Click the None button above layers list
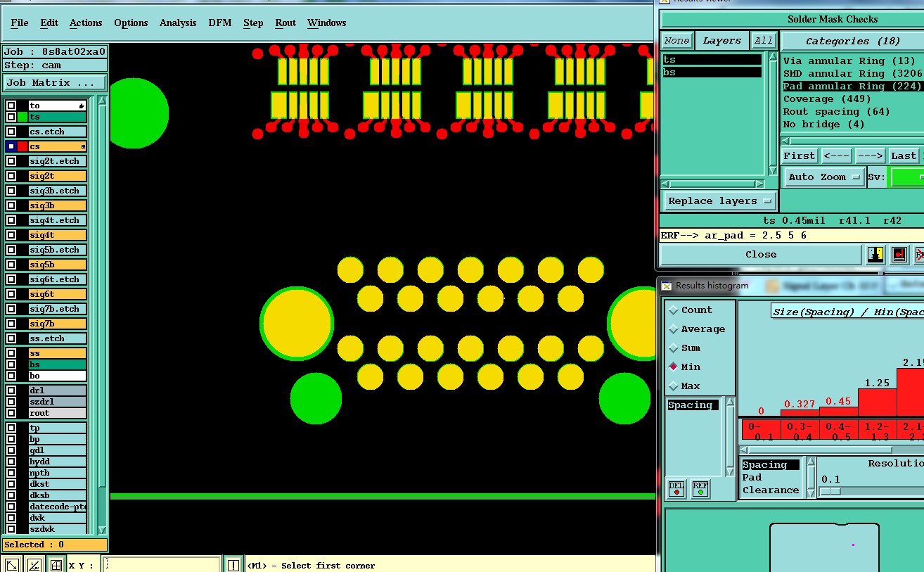924x572 pixels. (x=676, y=41)
